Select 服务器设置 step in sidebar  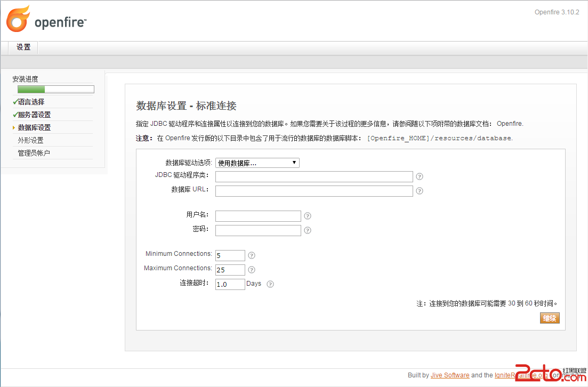(x=34, y=115)
